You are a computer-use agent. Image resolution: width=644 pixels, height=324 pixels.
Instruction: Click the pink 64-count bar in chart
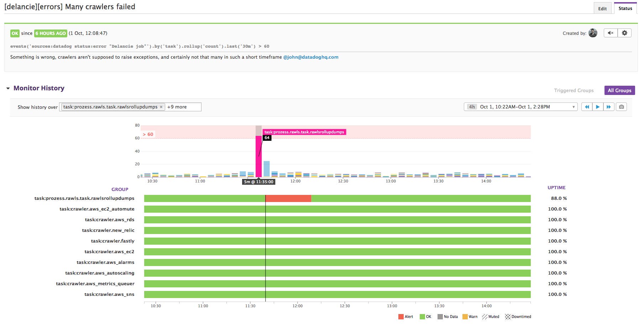[258, 156]
